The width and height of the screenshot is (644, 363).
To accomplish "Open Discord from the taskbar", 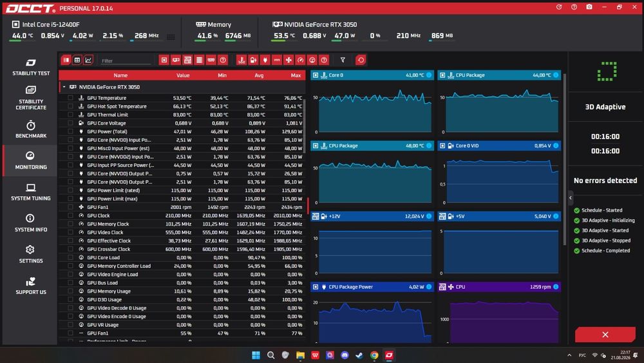I will click(345, 355).
